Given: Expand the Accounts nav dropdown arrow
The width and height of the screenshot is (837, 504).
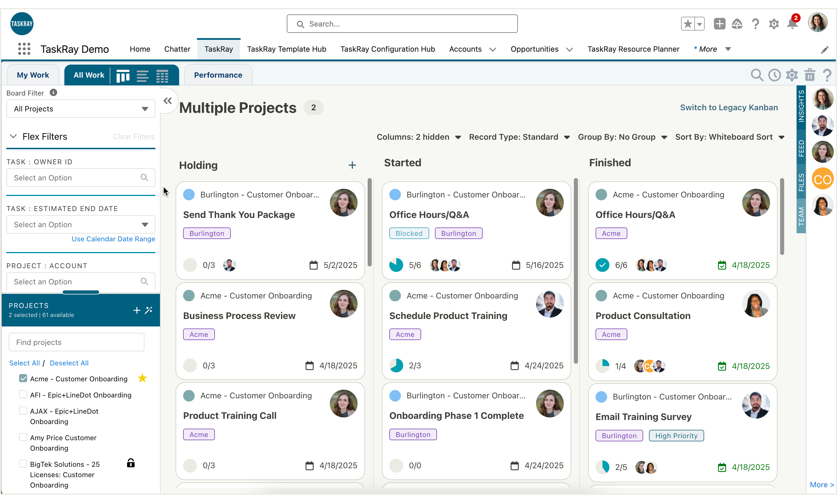Looking at the screenshot, I should coord(492,50).
